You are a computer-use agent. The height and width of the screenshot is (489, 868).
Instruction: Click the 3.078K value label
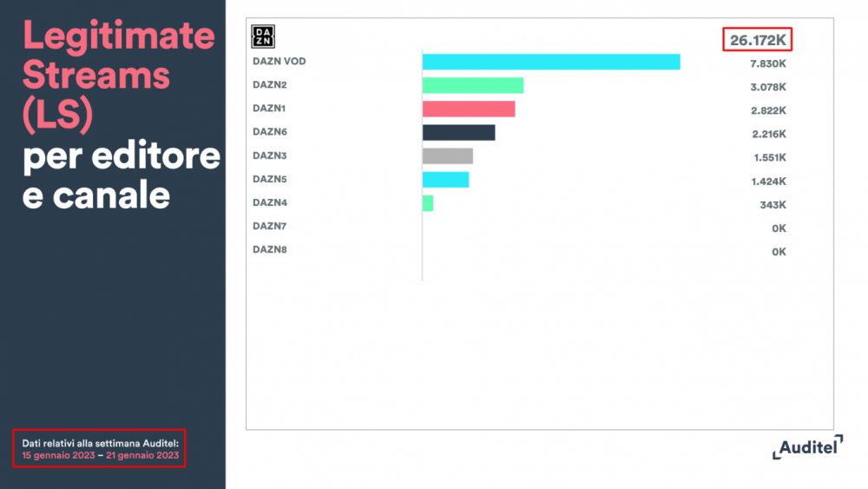768,87
